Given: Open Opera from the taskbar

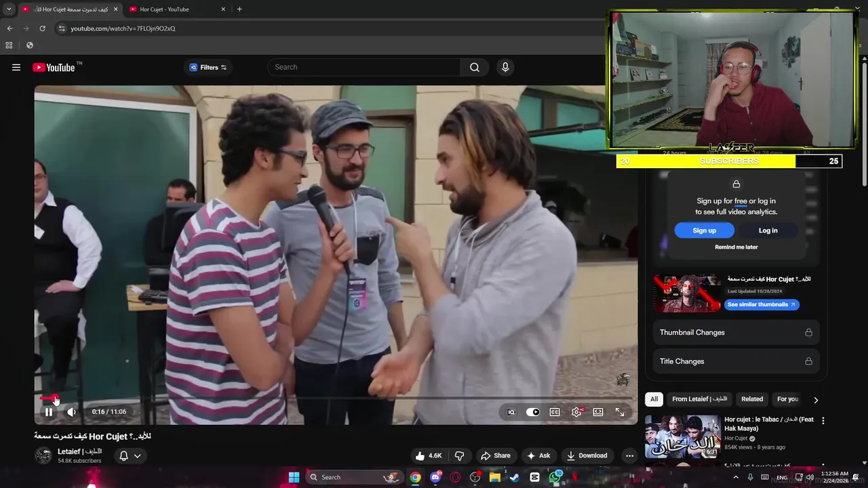Looking at the screenshot, I should [455, 477].
